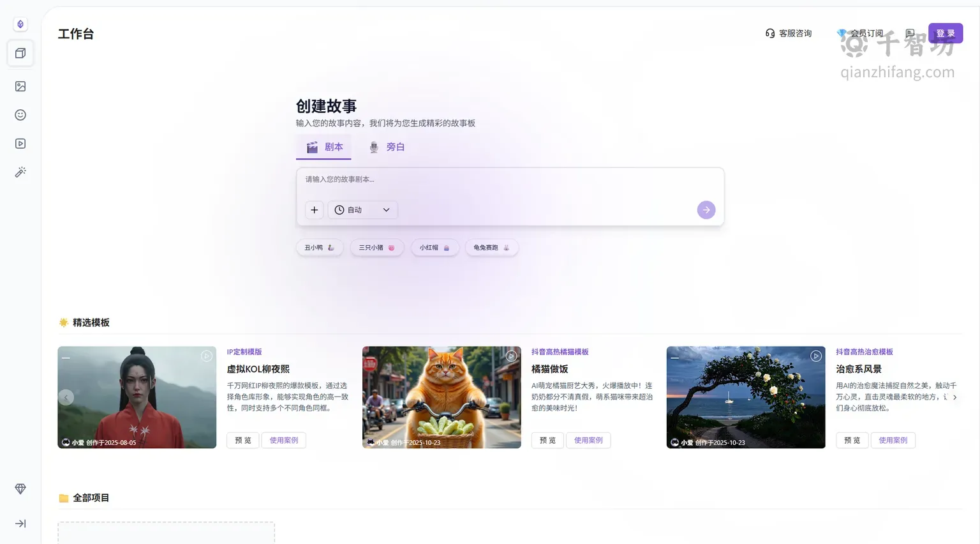The width and height of the screenshot is (980, 544).
Task: Play the 治愈系风景 video preview icon
Action: point(816,356)
